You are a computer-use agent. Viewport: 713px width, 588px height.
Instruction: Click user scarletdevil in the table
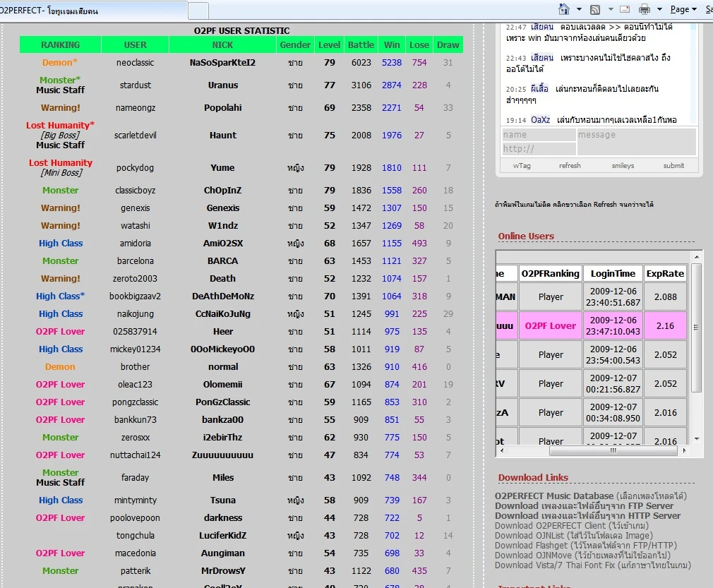[135, 135]
